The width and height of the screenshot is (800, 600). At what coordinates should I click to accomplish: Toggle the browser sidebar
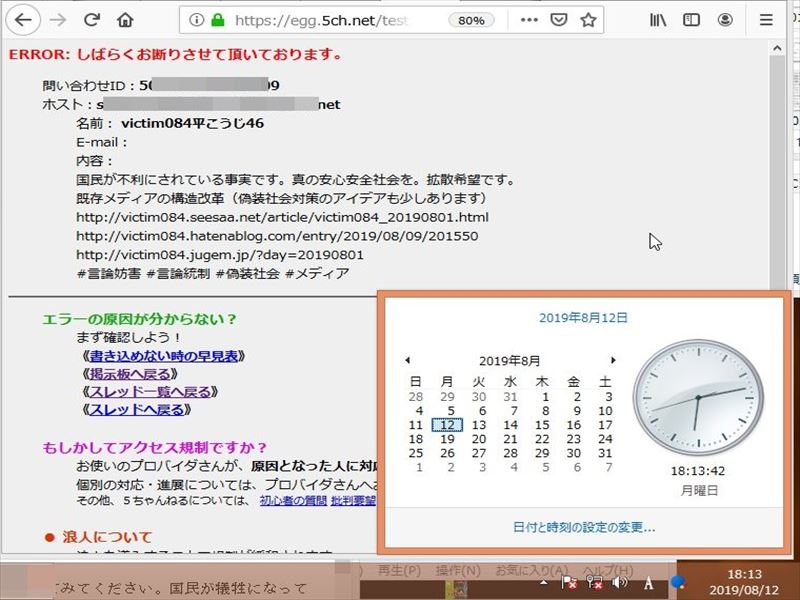pyautogui.click(x=690, y=19)
